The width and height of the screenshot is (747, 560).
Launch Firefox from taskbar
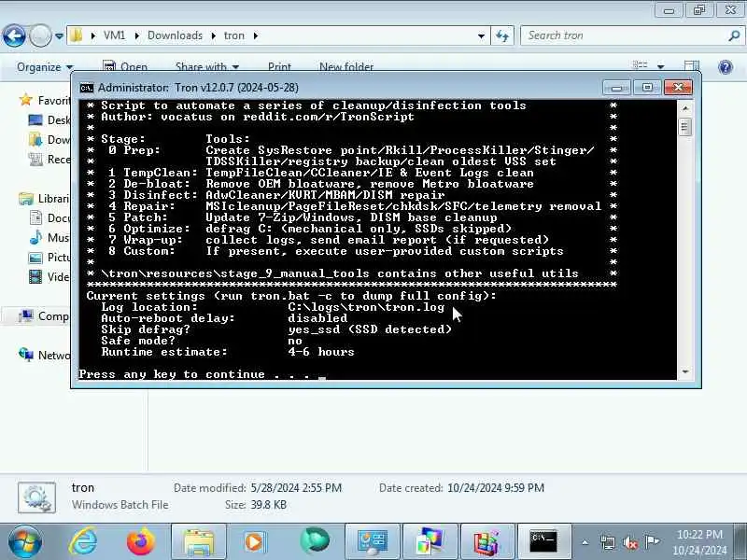(x=141, y=542)
